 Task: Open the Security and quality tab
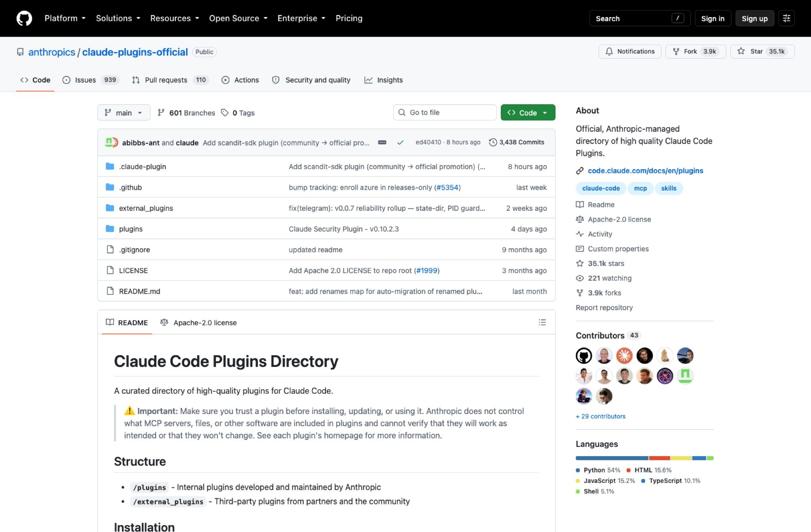(311, 80)
